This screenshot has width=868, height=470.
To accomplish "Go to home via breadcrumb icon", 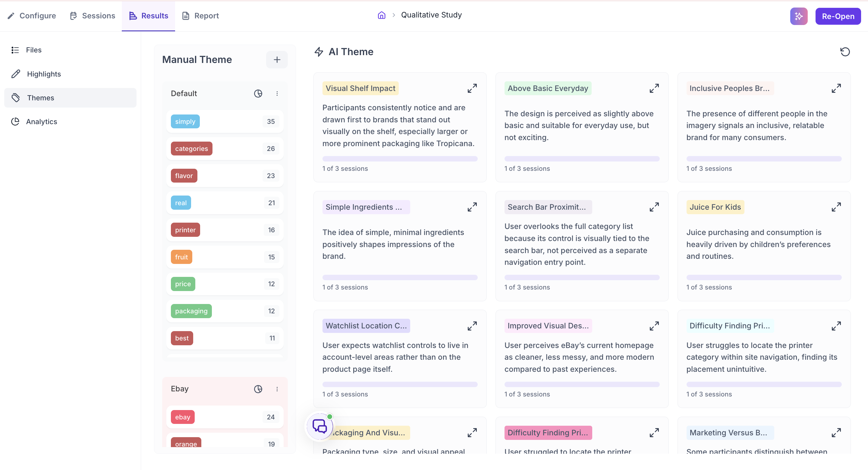I will [382, 15].
